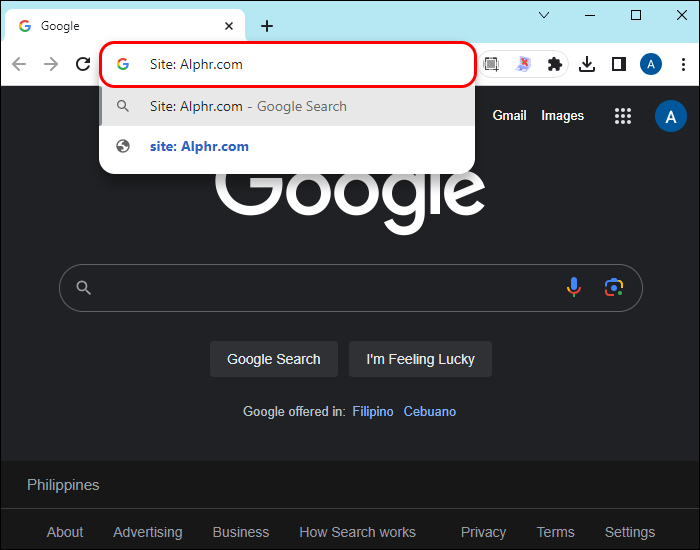Toggle the browser side panel icon
The width and height of the screenshot is (700, 550).
coord(619,64)
